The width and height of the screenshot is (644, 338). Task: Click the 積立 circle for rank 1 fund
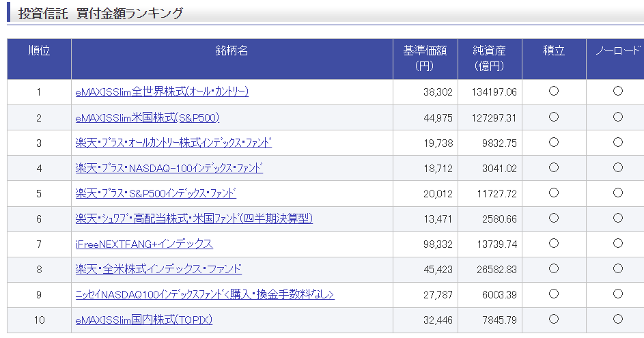[554, 91]
